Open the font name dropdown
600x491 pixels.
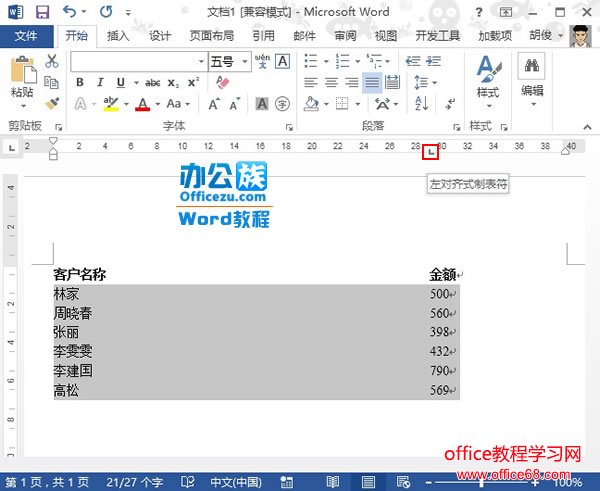pos(201,62)
